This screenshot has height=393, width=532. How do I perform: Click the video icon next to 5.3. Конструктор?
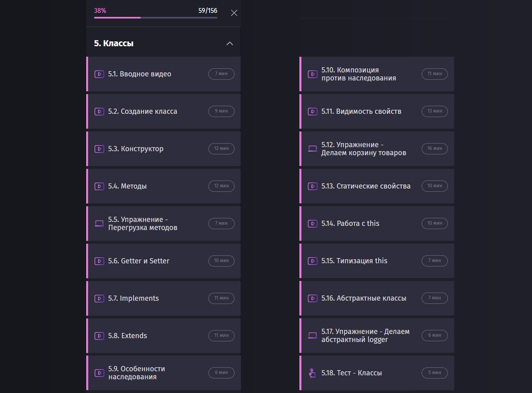click(x=99, y=149)
